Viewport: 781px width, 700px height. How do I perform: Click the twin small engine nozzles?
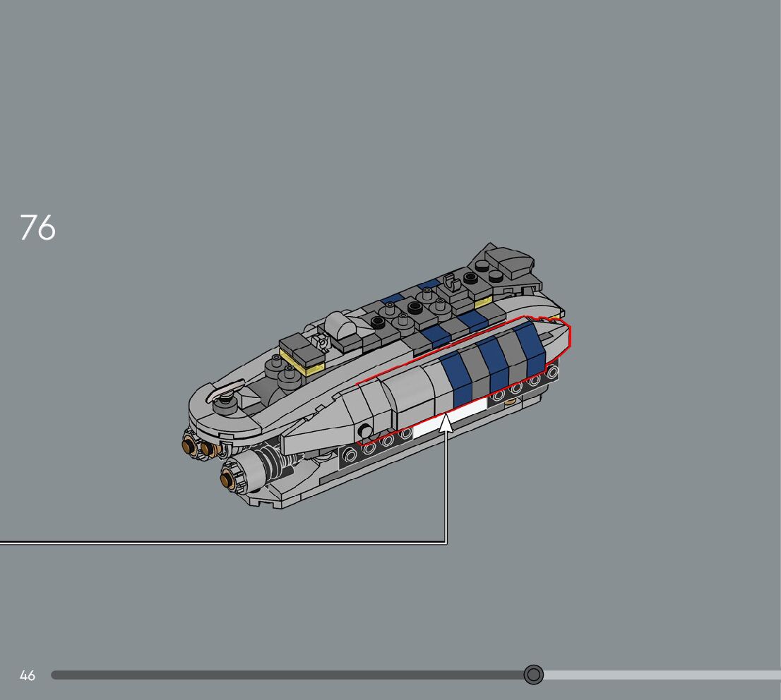(x=197, y=446)
